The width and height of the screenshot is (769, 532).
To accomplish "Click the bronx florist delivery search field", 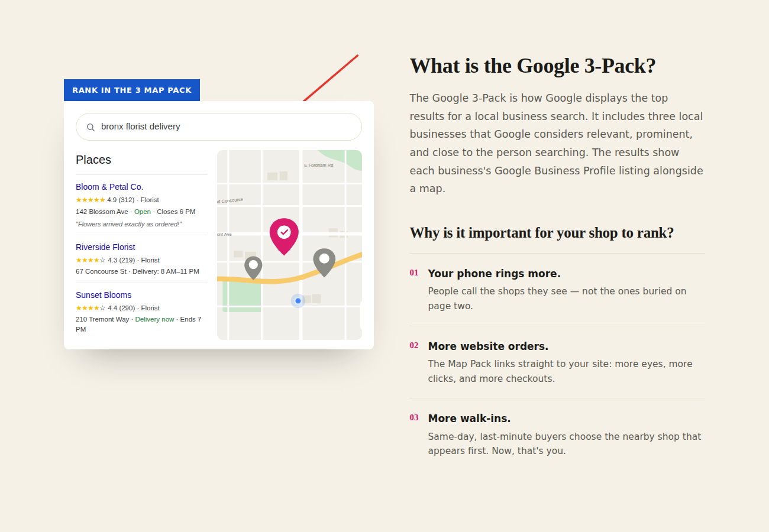I will pos(219,126).
